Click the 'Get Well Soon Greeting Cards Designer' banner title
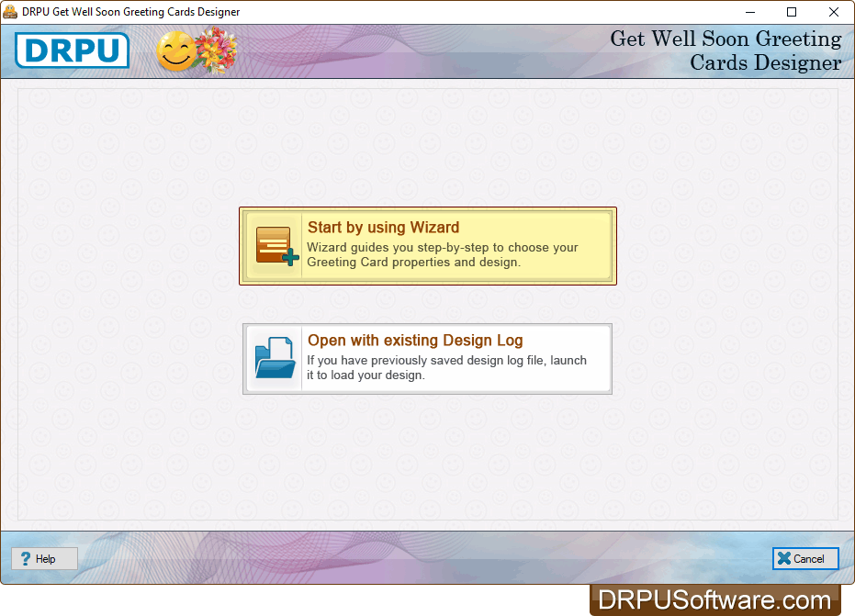The image size is (855, 616). pyautogui.click(x=726, y=50)
